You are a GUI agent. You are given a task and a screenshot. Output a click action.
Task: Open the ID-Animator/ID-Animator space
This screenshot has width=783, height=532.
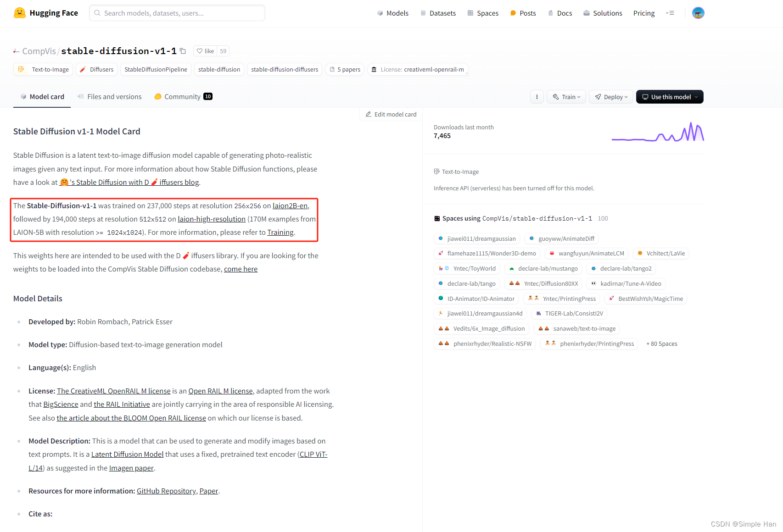[476, 299]
